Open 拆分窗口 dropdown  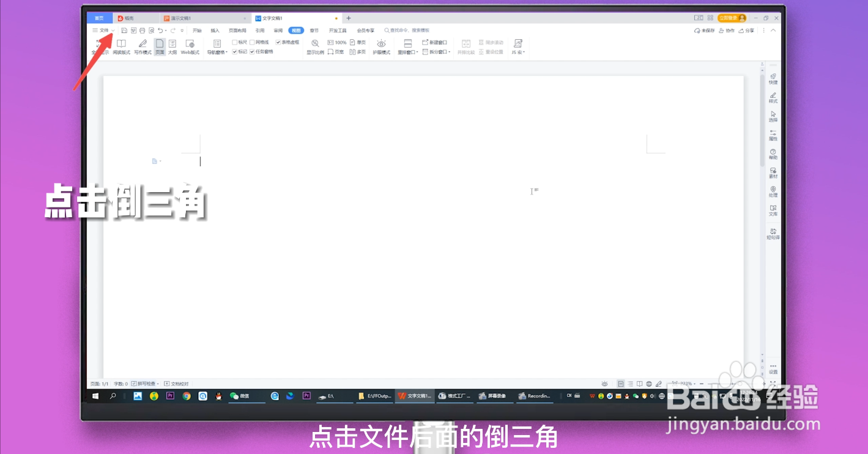click(436, 52)
